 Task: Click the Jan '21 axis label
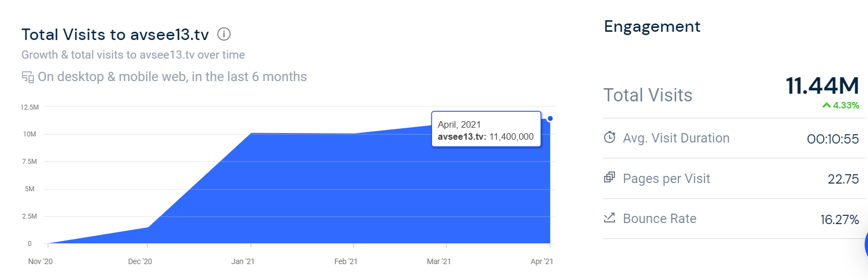[x=243, y=261]
